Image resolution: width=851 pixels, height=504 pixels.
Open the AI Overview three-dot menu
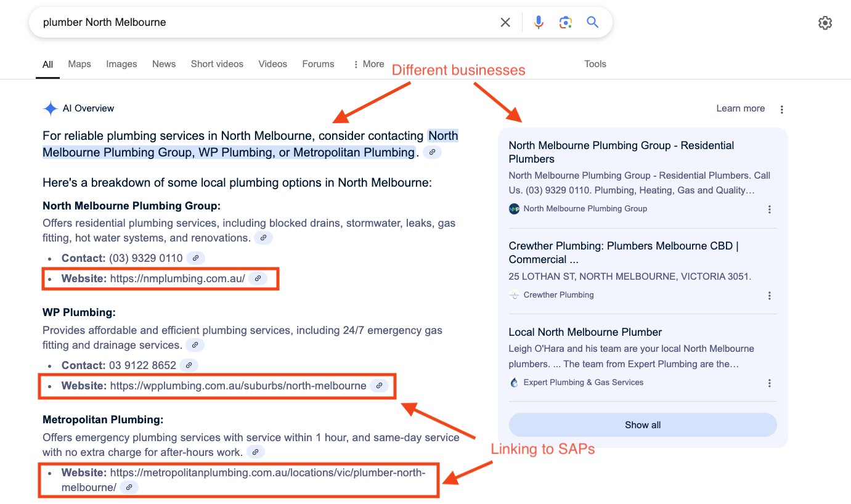pos(782,110)
